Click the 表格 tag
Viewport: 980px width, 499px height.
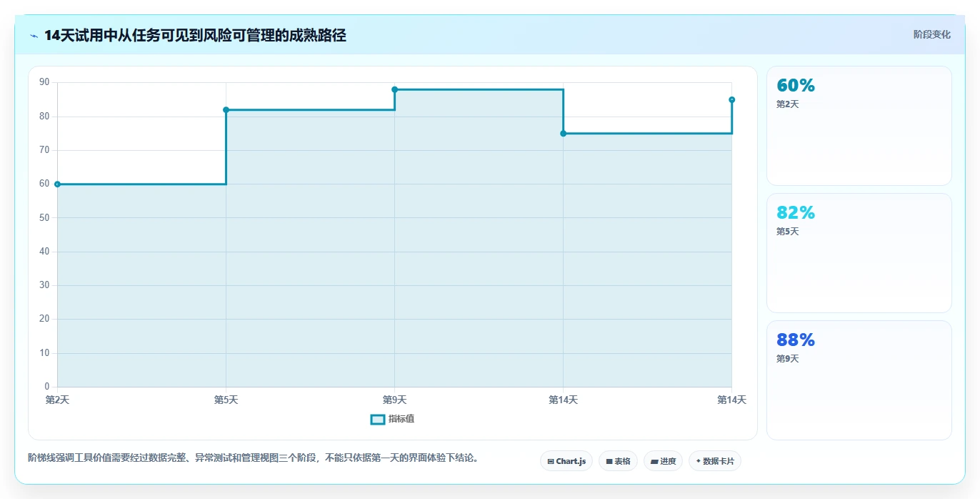click(618, 461)
